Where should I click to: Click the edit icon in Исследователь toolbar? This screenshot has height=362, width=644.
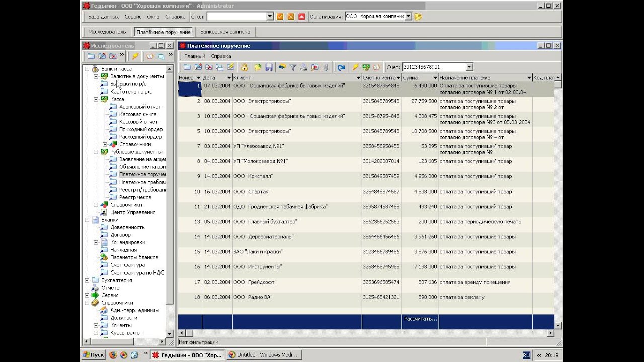tap(102, 56)
